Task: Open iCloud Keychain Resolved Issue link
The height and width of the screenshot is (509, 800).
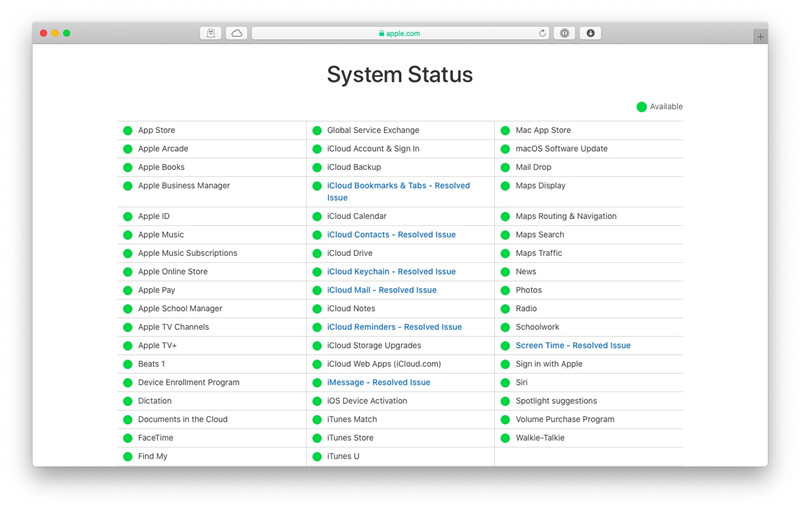Action: pos(391,272)
